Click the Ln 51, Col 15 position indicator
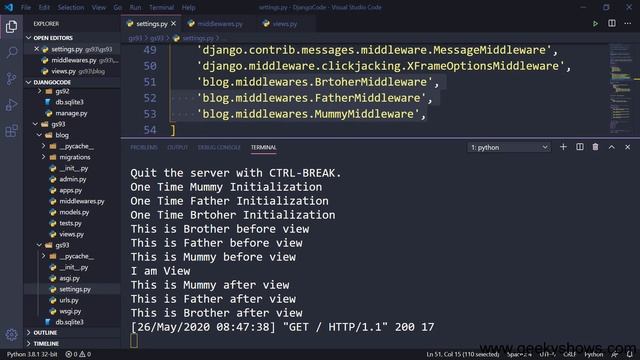This screenshot has height=360, width=640. [x=463, y=354]
